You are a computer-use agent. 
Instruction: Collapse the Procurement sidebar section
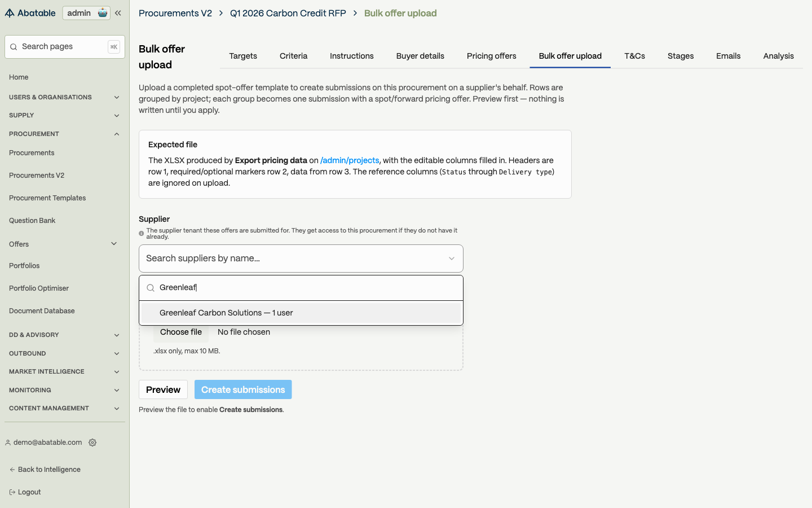[117, 134]
